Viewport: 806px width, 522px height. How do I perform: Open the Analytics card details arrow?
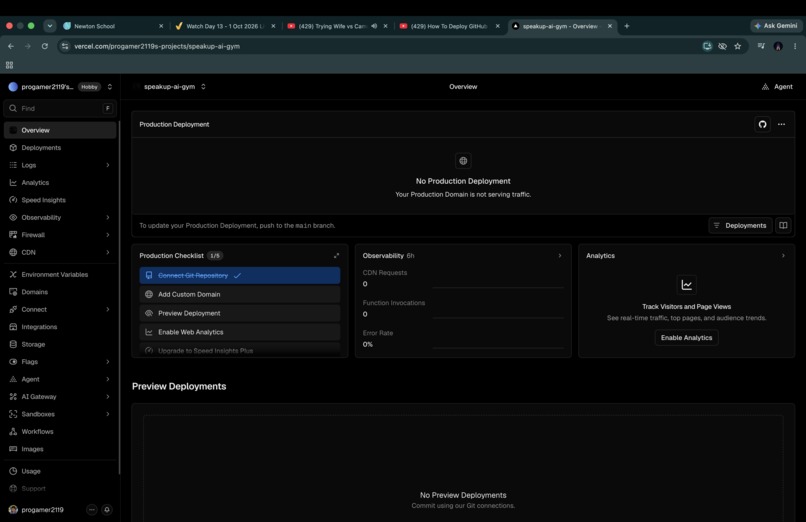click(783, 255)
